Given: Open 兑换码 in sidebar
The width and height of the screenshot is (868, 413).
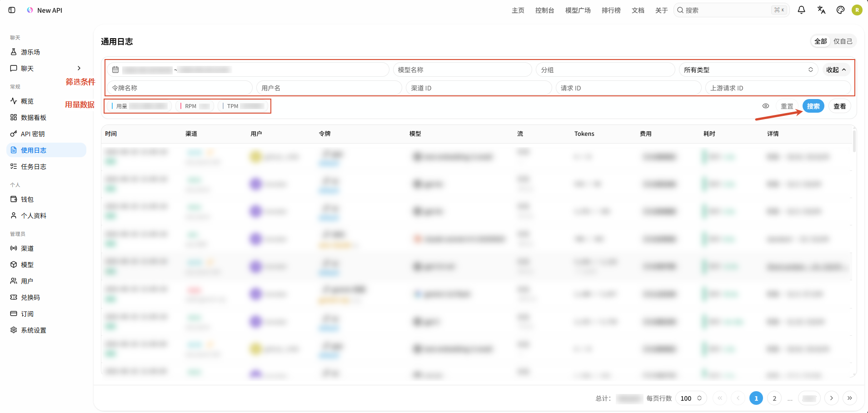Looking at the screenshot, I should 46,298.
